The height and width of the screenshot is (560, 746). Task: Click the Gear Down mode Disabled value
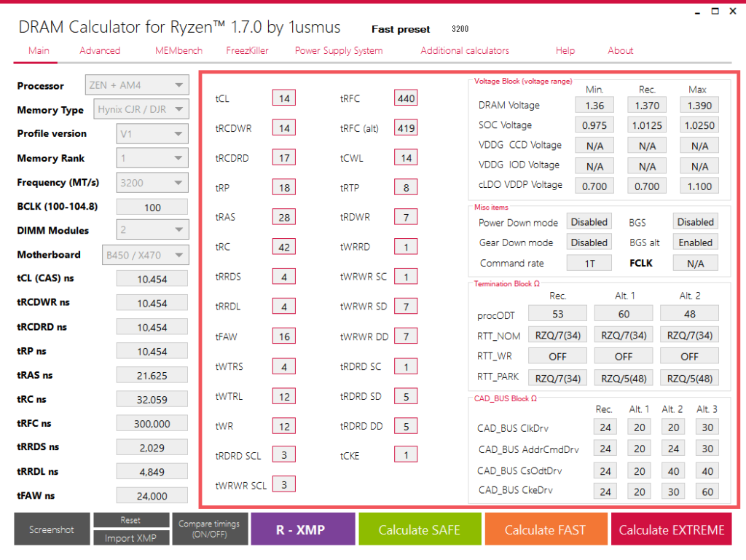point(589,242)
